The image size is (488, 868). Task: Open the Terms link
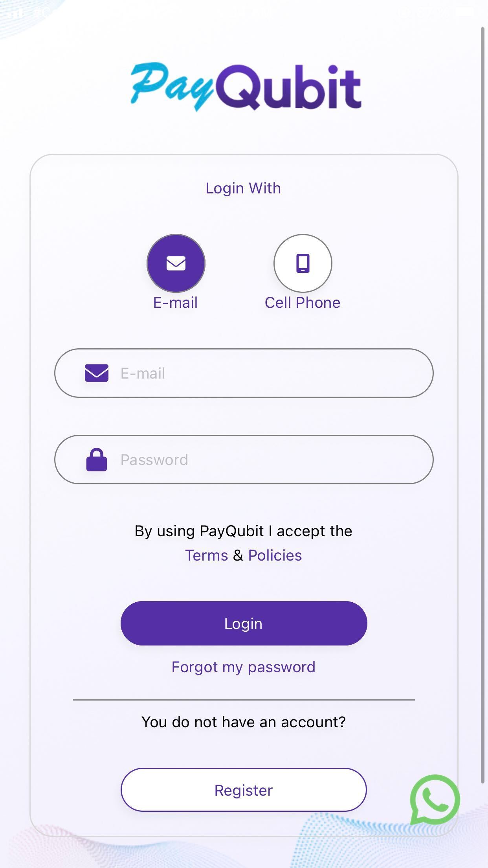207,555
